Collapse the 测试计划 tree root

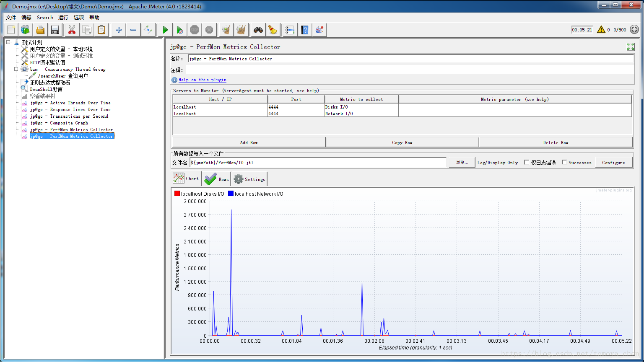point(8,42)
